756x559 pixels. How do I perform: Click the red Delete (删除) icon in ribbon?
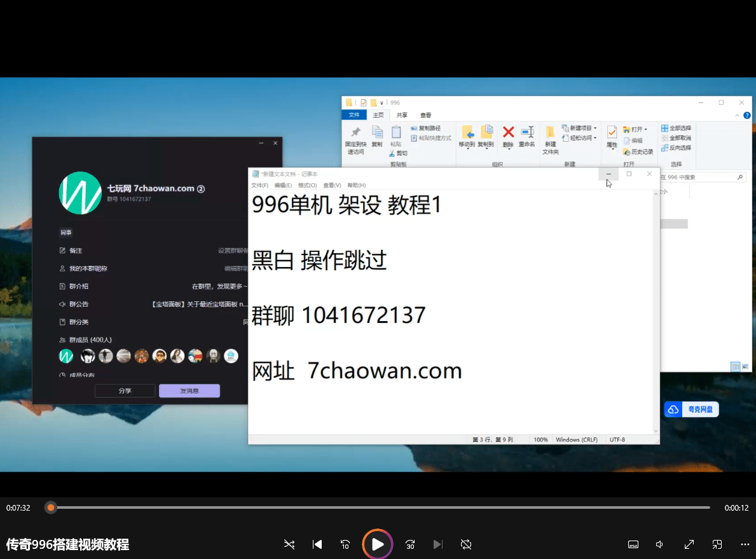pyautogui.click(x=508, y=133)
